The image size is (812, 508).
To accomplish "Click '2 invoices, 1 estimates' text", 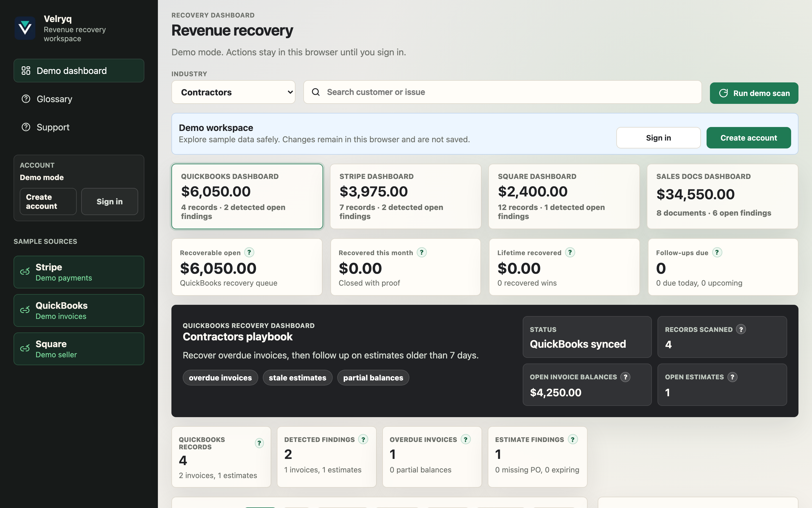I will (x=218, y=476).
